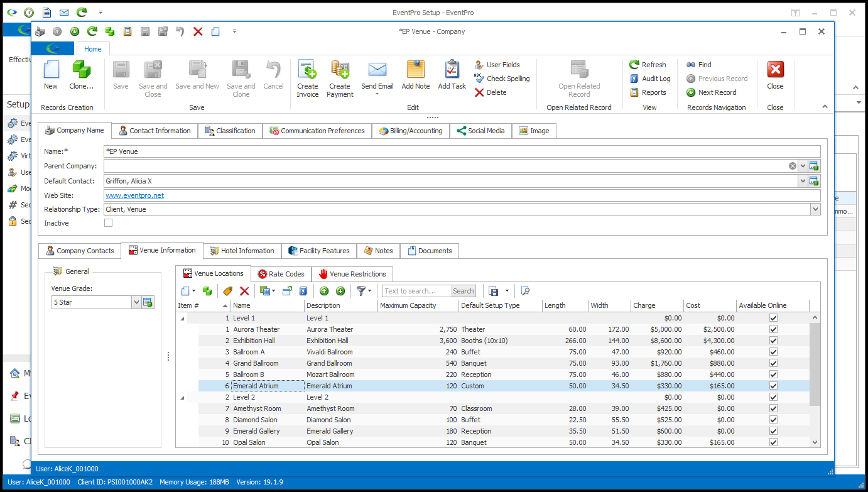Open the Relationship Type dropdown
This screenshot has height=492, width=868.
click(815, 209)
